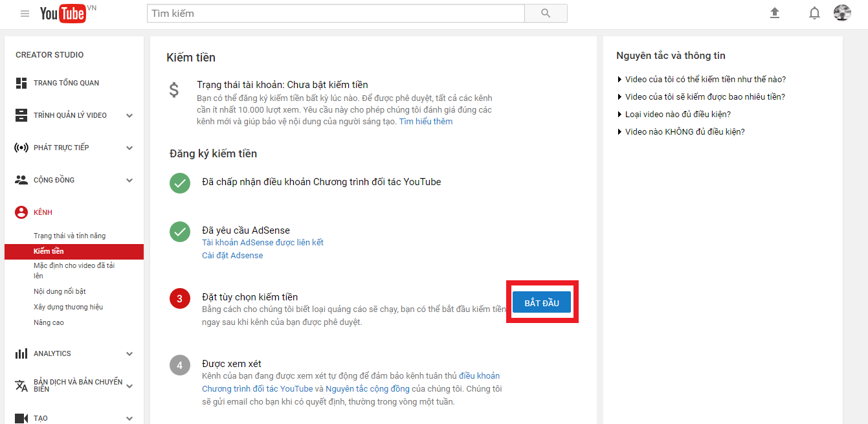Expand Analytics chevron
Screen dimensions: 868x424
click(129, 354)
